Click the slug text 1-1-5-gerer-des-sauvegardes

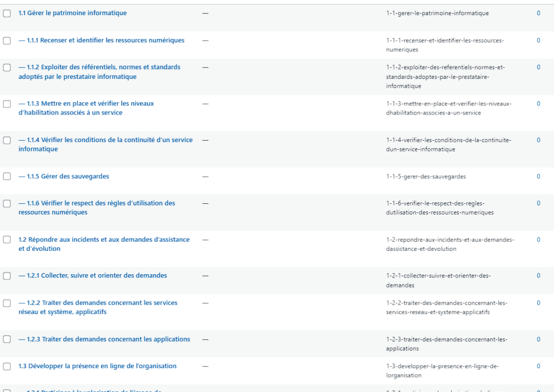pyautogui.click(x=426, y=176)
